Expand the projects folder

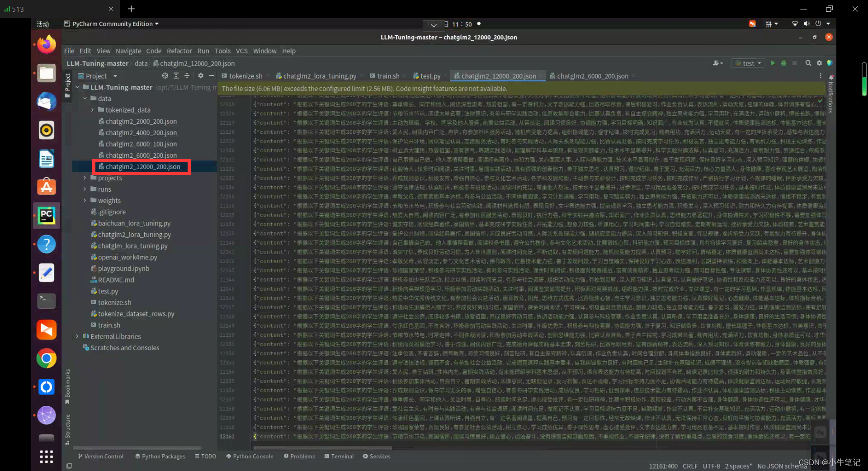point(85,178)
